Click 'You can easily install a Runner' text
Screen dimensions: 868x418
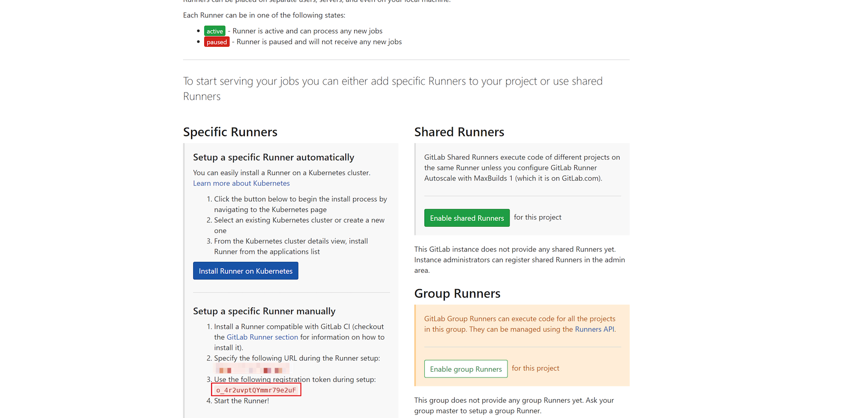tap(282, 172)
